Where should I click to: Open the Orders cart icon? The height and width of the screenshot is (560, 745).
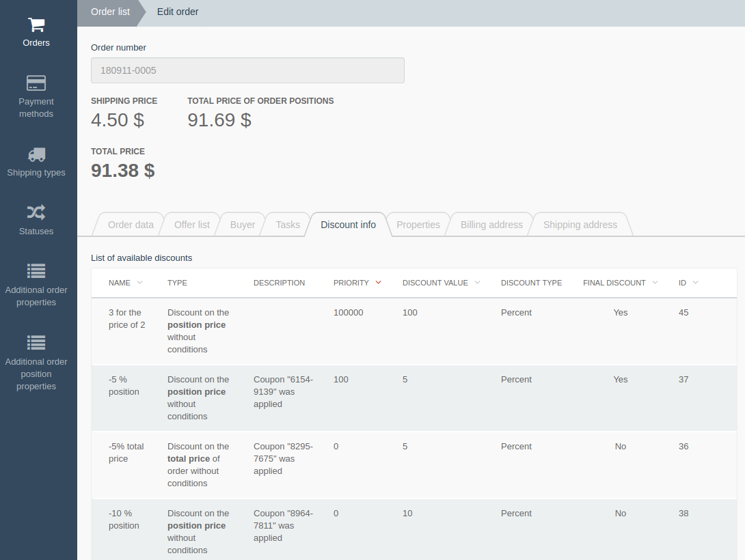coord(36,24)
